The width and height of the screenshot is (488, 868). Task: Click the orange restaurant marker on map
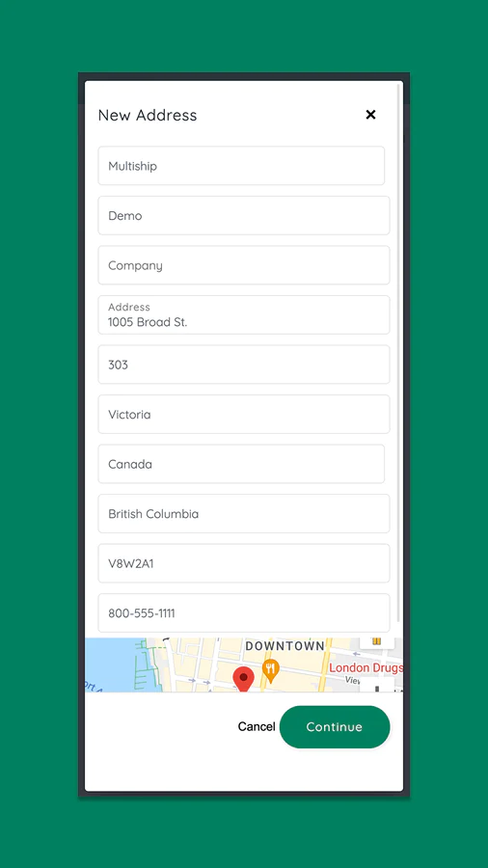[x=270, y=671]
